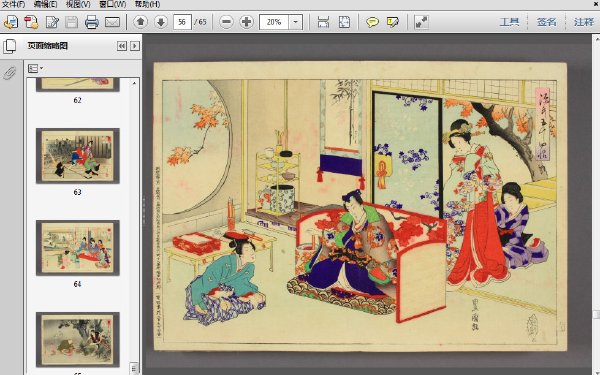Click the page label 63
This screenshot has width=600, height=375.
tap(77, 192)
